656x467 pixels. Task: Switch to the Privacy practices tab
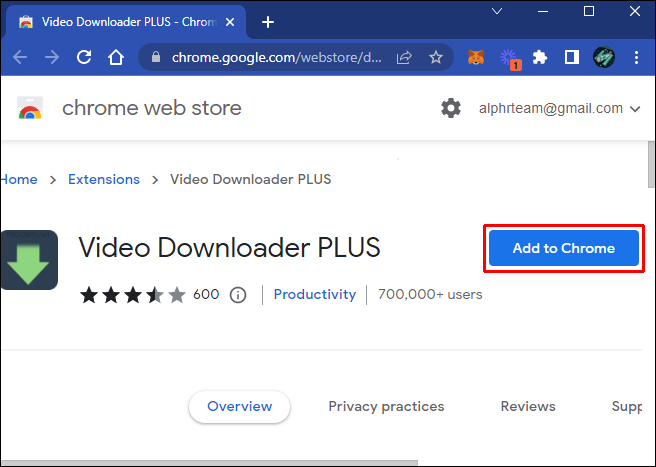click(386, 406)
